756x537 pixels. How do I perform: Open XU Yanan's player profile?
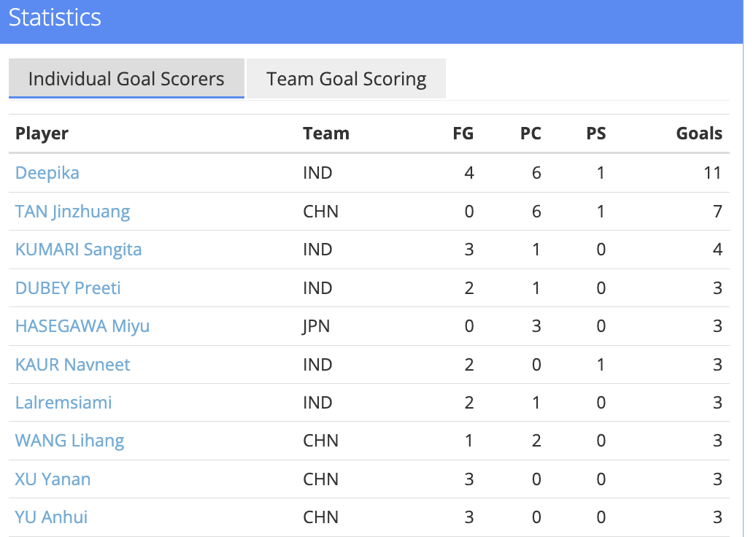coord(53,479)
